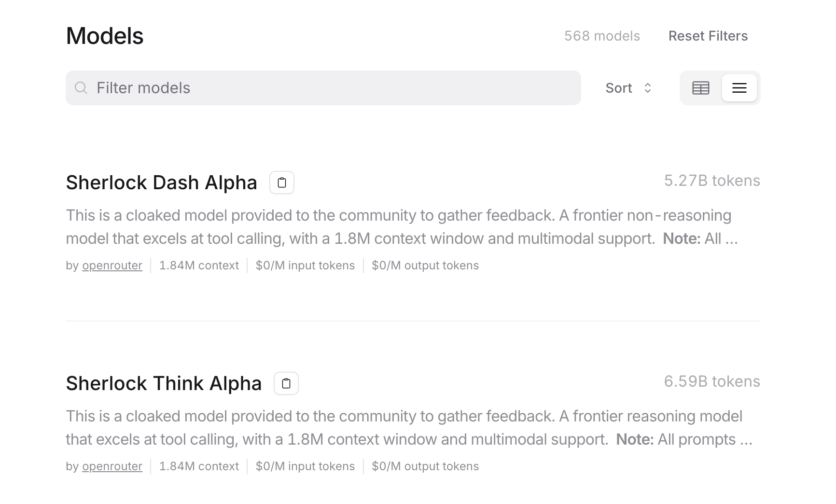This screenshot has width=836, height=504.
Task: Click the search magnifier icon
Action: 81,88
